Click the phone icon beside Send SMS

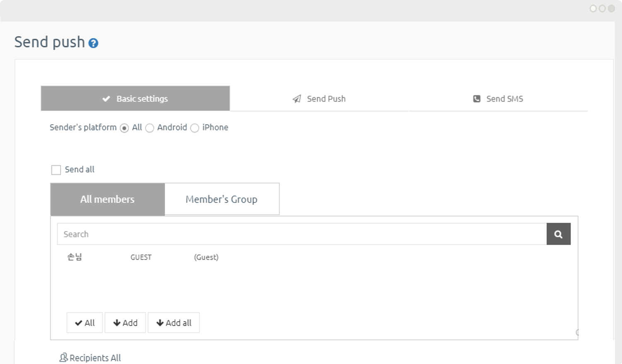click(x=477, y=99)
